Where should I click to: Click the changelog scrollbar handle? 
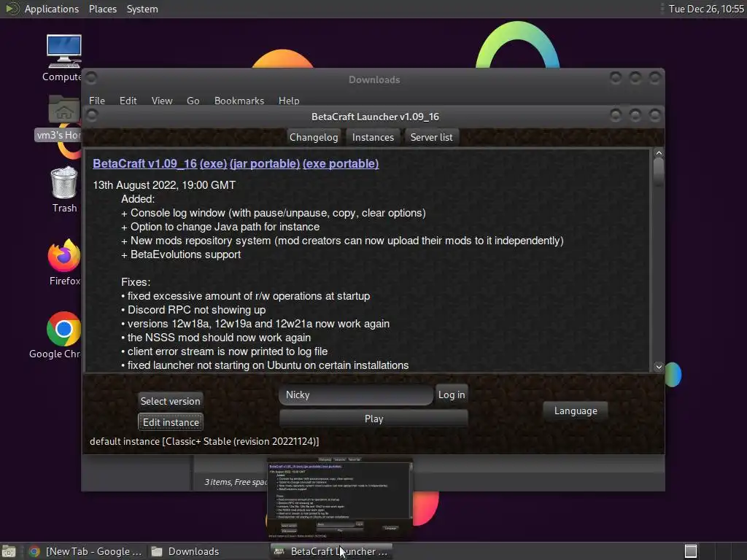coord(659,172)
